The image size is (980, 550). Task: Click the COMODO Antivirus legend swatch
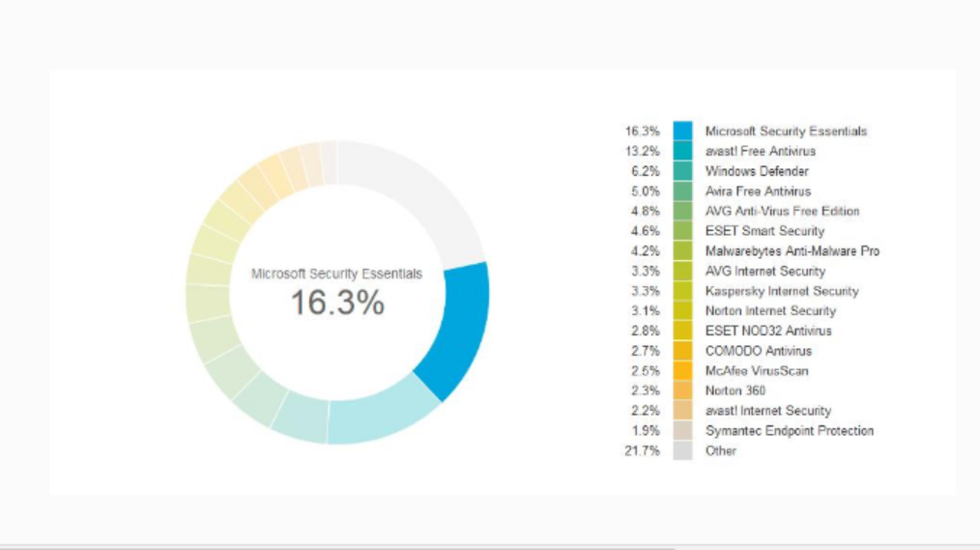coord(682,351)
